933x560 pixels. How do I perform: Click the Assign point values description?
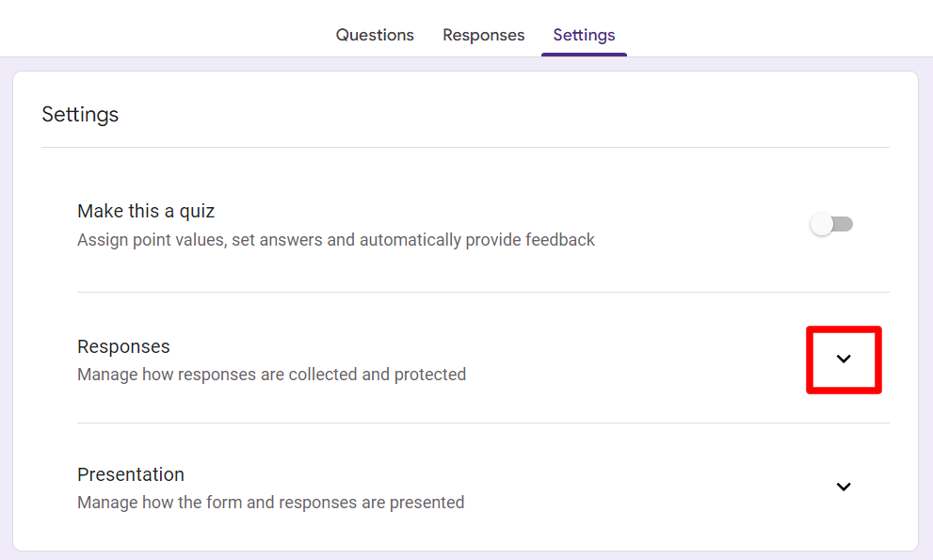335,240
